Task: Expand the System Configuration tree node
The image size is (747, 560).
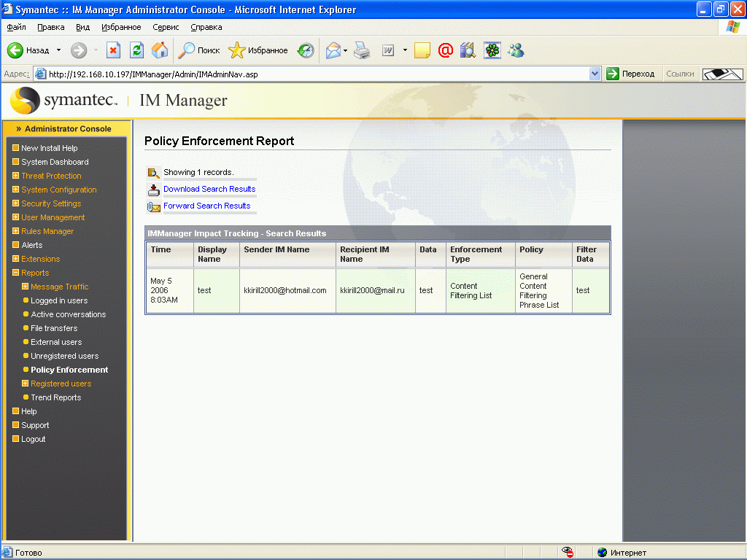Action: click(x=16, y=190)
